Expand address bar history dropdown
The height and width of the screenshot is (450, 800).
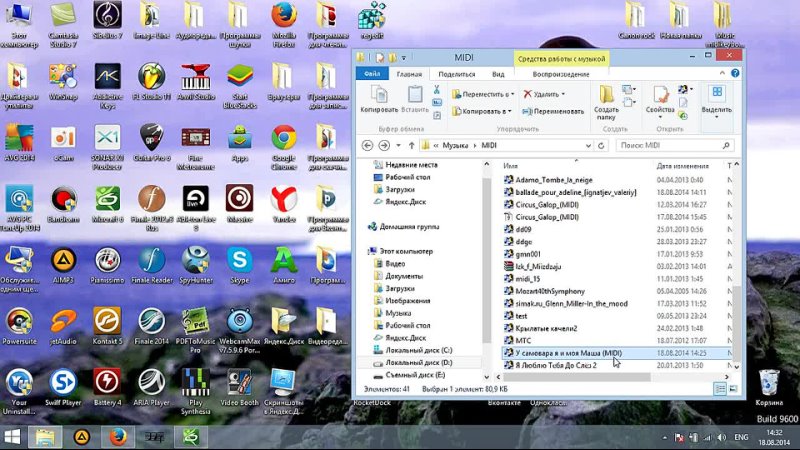click(x=588, y=145)
